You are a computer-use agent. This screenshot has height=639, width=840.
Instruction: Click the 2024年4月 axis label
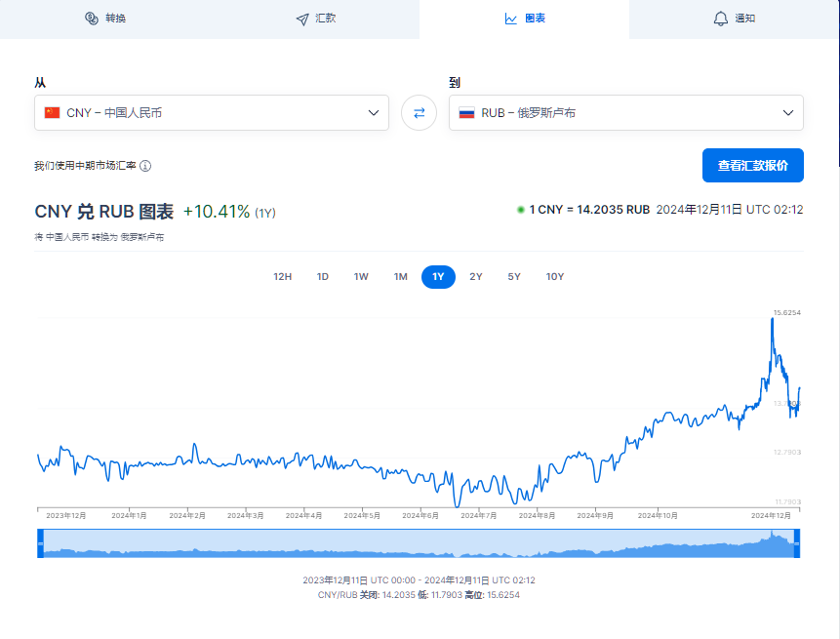303,515
